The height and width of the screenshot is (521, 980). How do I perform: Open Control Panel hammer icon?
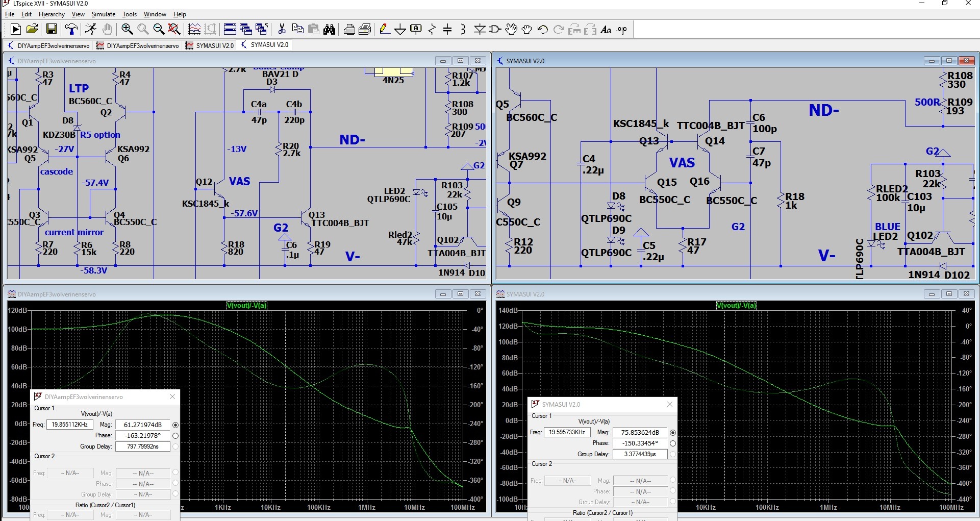tap(71, 29)
